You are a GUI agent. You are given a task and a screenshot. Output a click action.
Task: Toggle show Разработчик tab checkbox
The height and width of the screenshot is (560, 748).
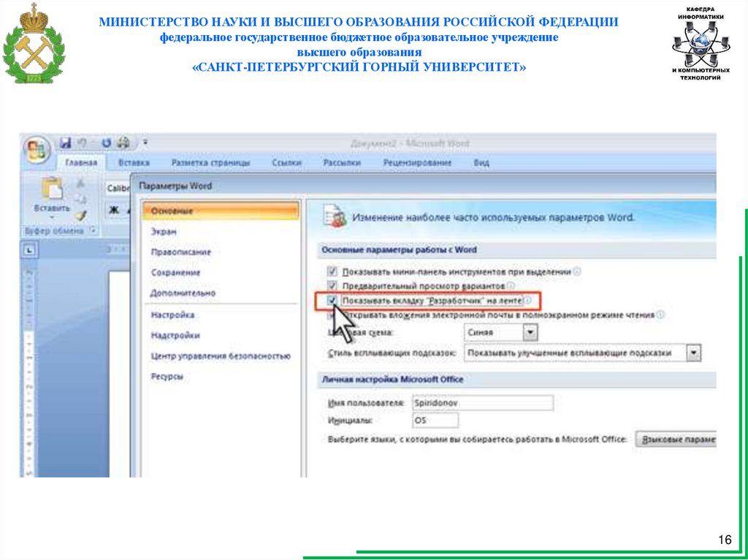pyautogui.click(x=332, y=301)
